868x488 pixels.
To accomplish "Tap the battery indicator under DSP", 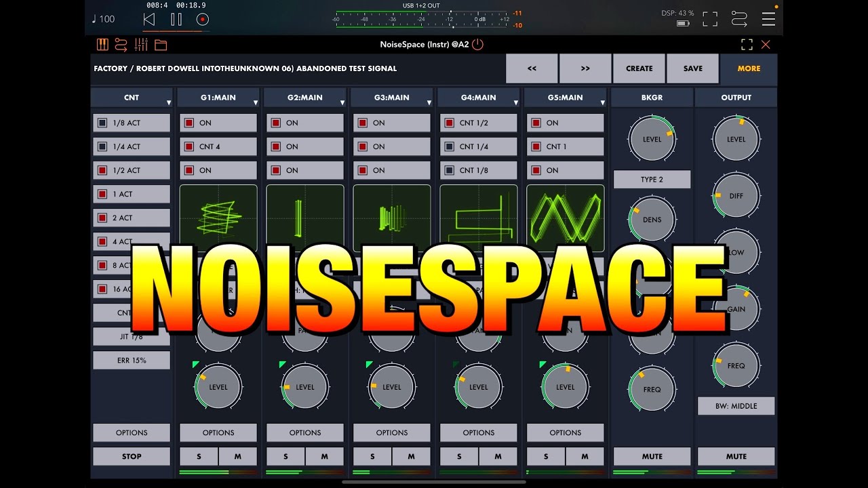I will point(683,24).
